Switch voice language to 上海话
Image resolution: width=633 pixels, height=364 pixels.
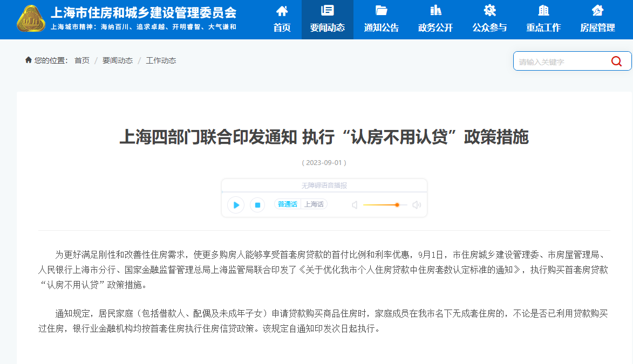point(314,204)
